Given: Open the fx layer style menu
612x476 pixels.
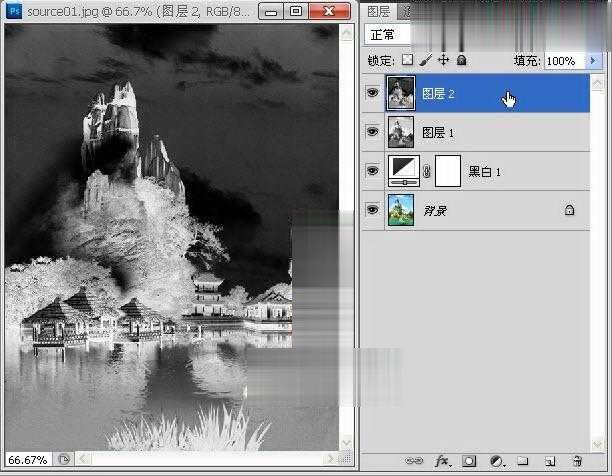Looking at the screenshot, I should [443, 461].
